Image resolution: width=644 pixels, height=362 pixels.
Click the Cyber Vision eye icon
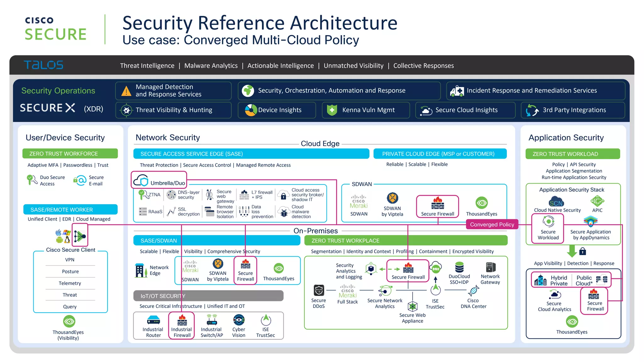[x=239, y=320]
